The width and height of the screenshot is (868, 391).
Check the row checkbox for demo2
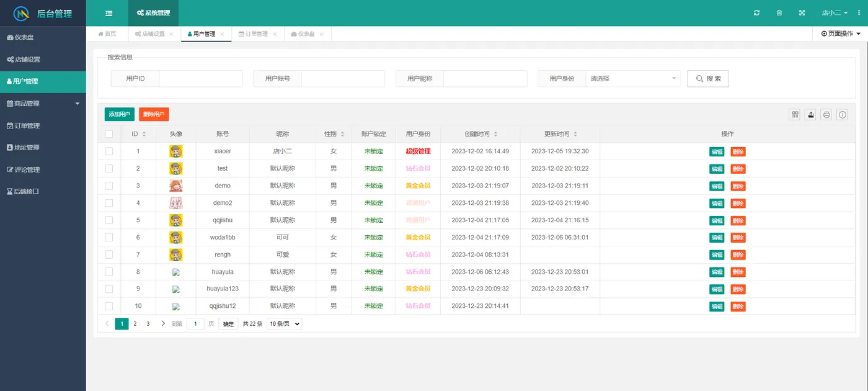click(x=109, y=203)
